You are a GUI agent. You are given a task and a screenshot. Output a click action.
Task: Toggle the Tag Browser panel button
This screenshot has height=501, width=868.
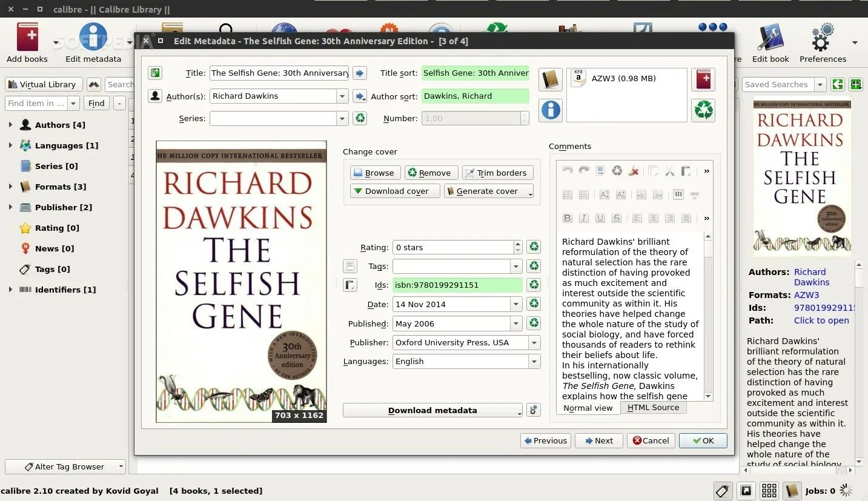click(722, 491)
